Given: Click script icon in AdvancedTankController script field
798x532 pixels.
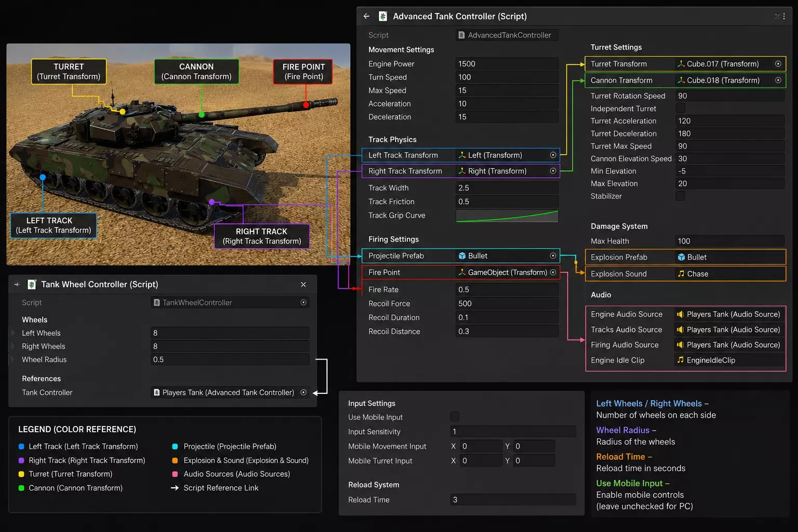Looking at the screenshot, I should click(x=461, y=35).
